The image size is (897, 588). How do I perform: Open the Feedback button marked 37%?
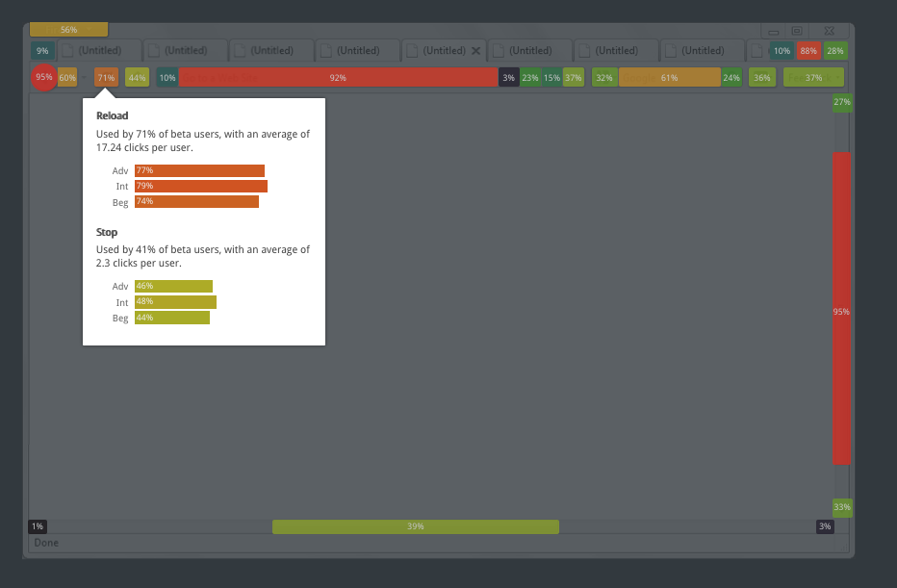coord(813,77)
